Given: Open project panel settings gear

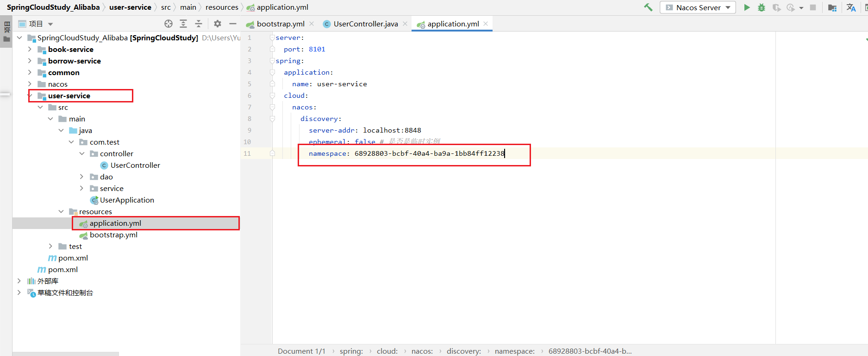Looking at the screenshot, I should (218, 24).
